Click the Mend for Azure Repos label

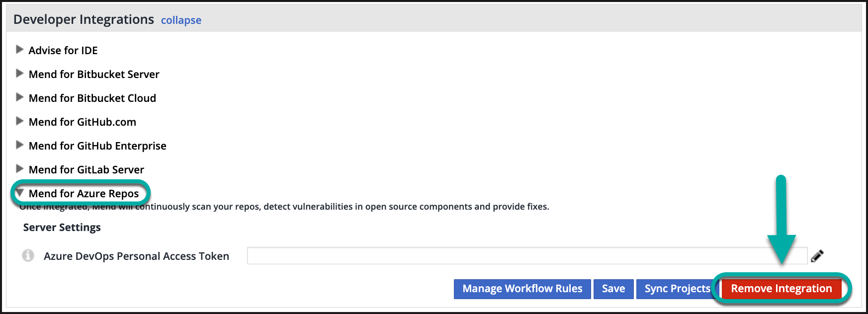click(x=84, y=194)
